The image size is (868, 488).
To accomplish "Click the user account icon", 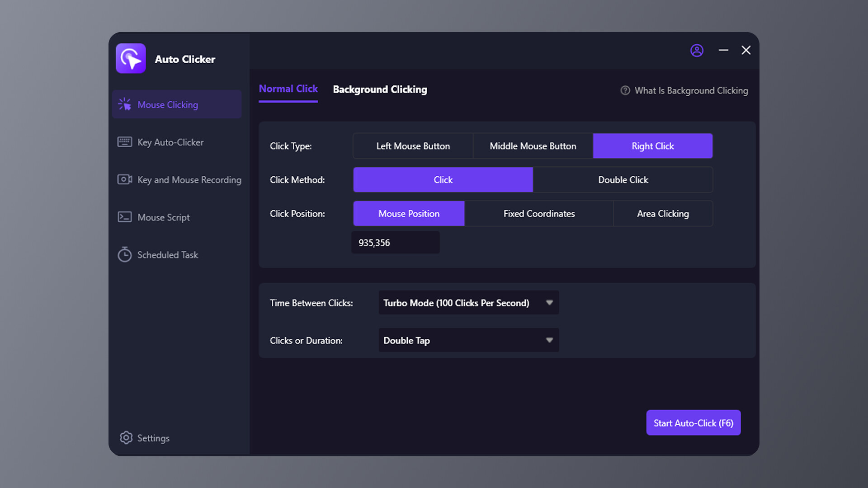I will point(697,50).
